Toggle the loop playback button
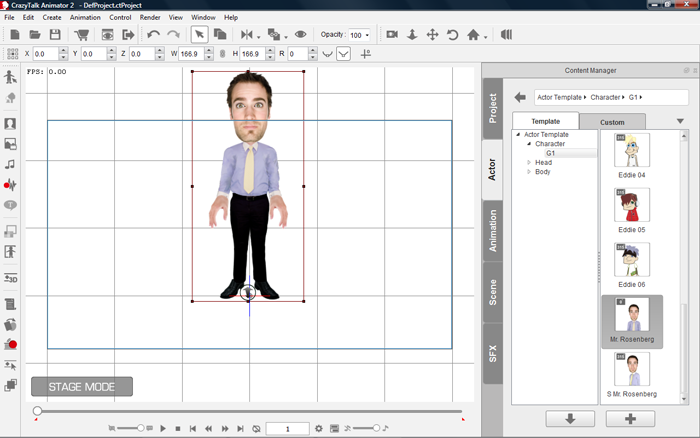Image resolution: width=700 pixels, height=438 pixels. pyautogui.click(x=256, y=428)
